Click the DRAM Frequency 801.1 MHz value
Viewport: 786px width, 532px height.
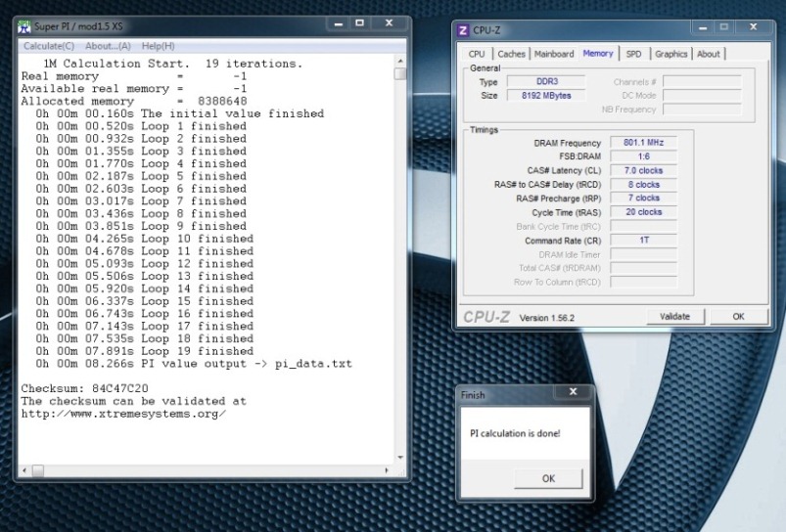pos(644,143)
